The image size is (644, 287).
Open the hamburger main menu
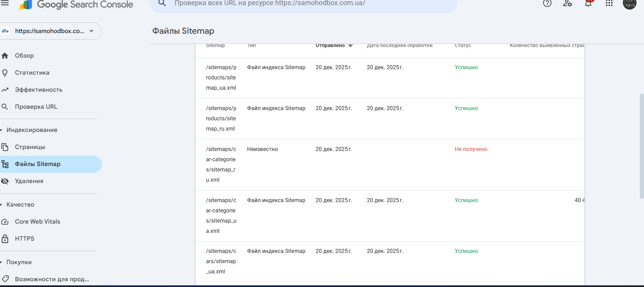[5, 3]
